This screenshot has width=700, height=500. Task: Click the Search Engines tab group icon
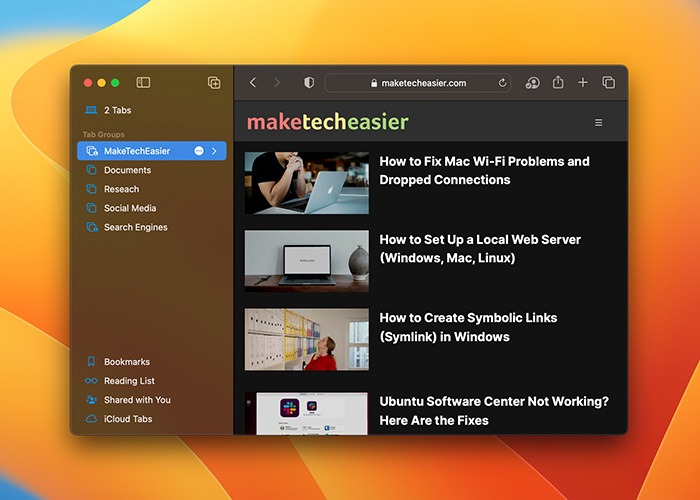[92, 227]
